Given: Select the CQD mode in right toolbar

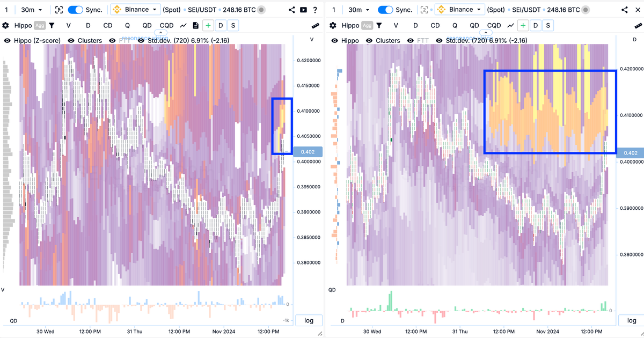Looking at the screenshot, I should coord(494,25).
